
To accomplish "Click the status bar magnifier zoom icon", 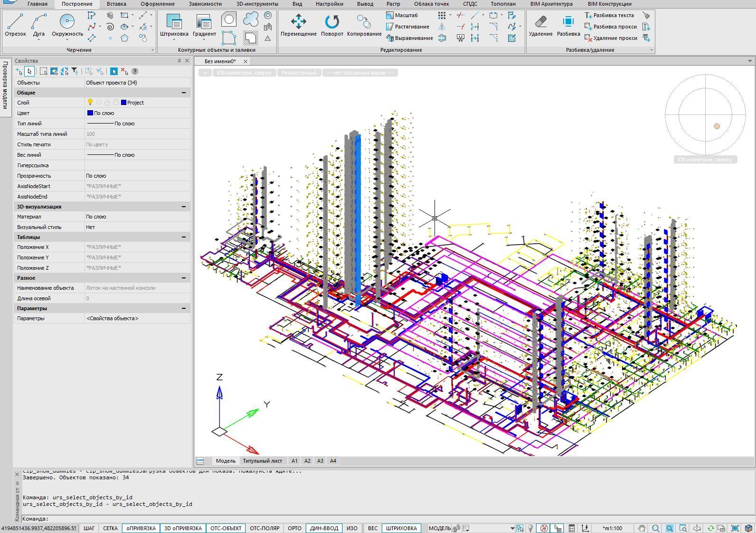I will pos(656,528).
